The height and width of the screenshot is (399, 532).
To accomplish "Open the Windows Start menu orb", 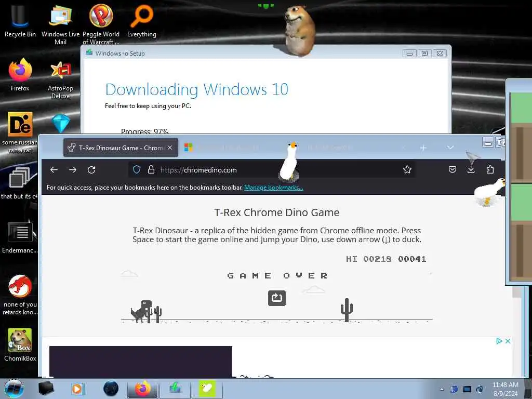I will (14, 389).
